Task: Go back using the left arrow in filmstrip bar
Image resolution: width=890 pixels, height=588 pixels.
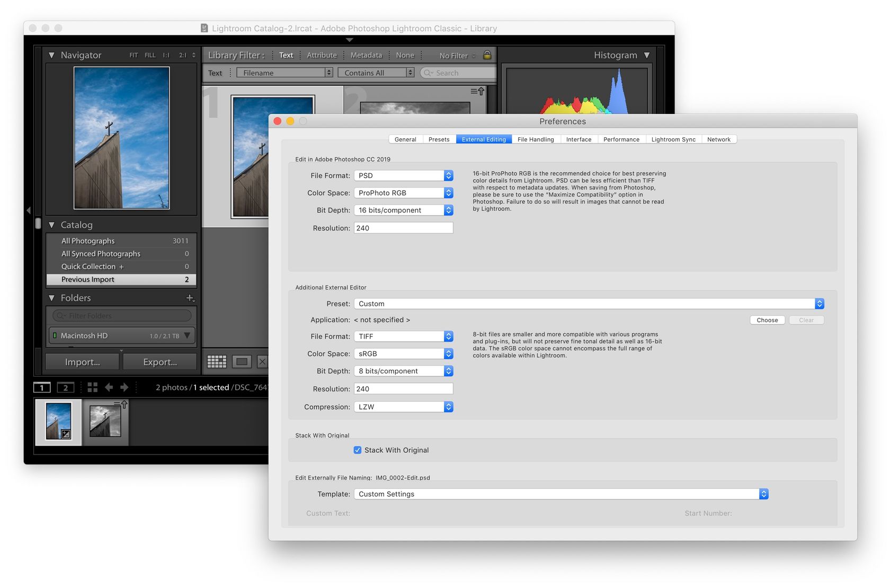Action: 109,387
